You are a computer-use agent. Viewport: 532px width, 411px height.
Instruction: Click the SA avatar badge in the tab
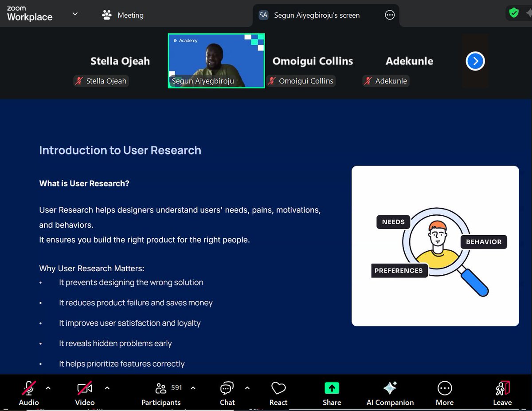pyautogui.click(x=263, y=15)
